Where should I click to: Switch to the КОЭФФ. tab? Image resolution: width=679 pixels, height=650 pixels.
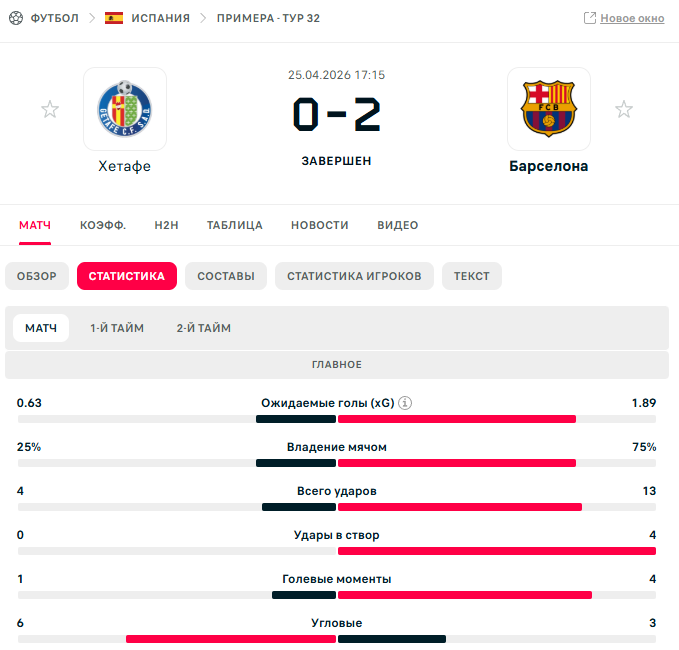pyautogui.click(x=103, y=225)
